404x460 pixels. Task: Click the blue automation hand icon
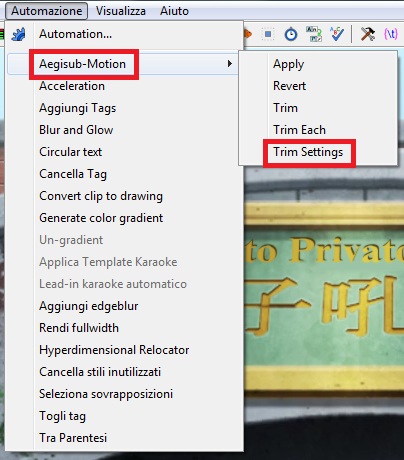pyautogui.click(x=18, y=34)
